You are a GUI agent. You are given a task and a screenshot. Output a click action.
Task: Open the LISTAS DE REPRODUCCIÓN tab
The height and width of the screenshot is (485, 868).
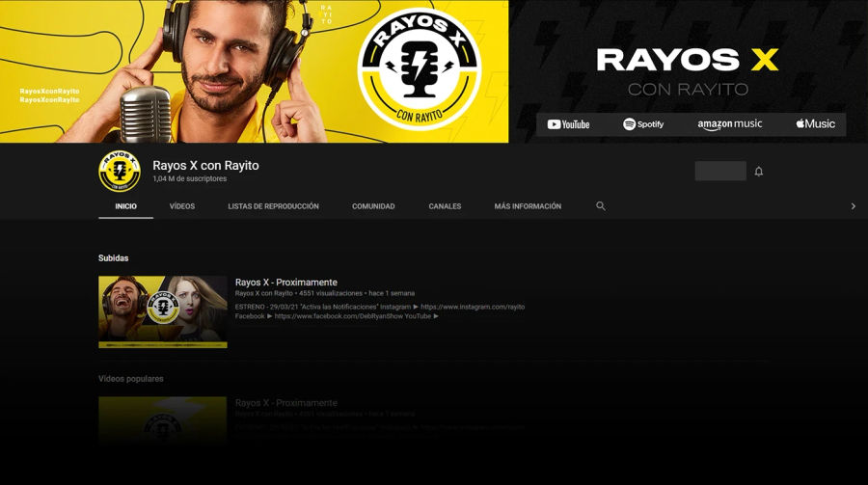point(274,206)
